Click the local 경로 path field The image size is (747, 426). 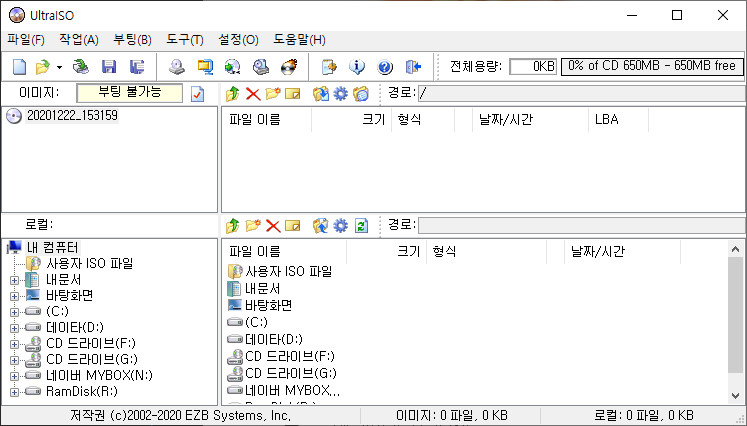pyautogui.click(x=582, y=225)
